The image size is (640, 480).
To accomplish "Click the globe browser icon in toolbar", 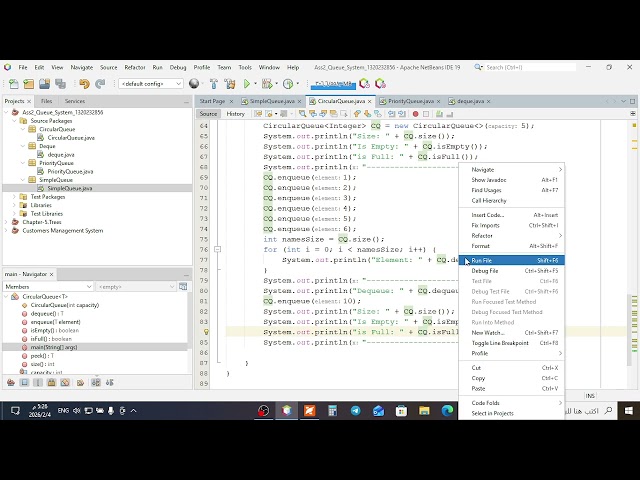I will (194, 84).
